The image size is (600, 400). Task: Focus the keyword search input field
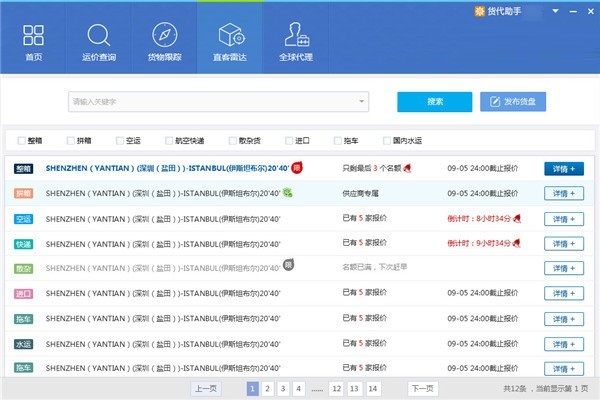[x=218, y=101]
